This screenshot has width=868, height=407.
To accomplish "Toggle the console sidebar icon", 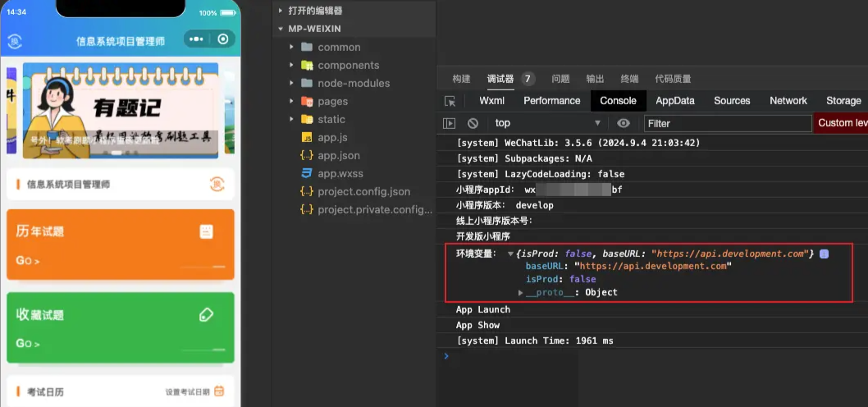I will pos(449,123).
